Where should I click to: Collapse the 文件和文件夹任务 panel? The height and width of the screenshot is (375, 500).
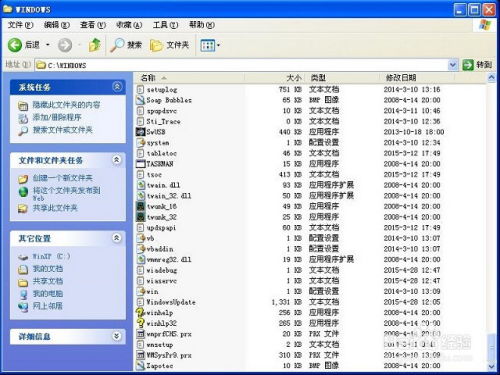coord(117,160)
